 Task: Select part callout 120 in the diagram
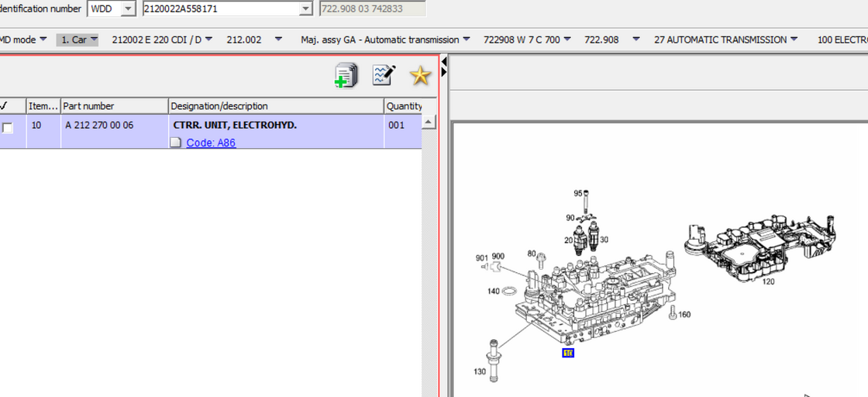tap(768, 282)
